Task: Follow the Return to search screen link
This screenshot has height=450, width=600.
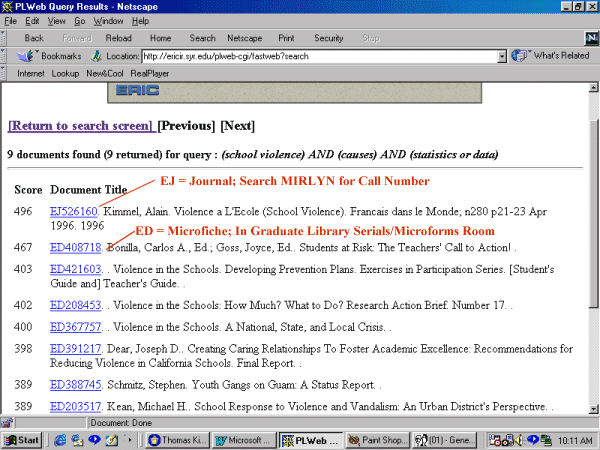Action: (80, 126)
